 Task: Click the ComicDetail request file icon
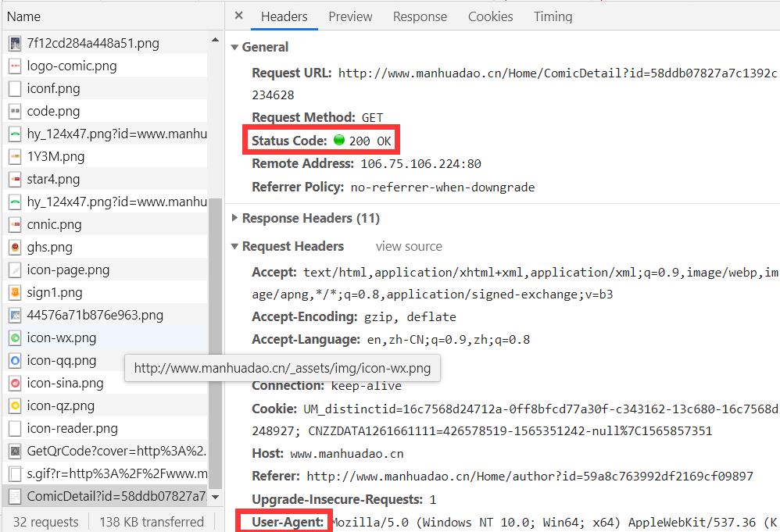tap(15, 496)
